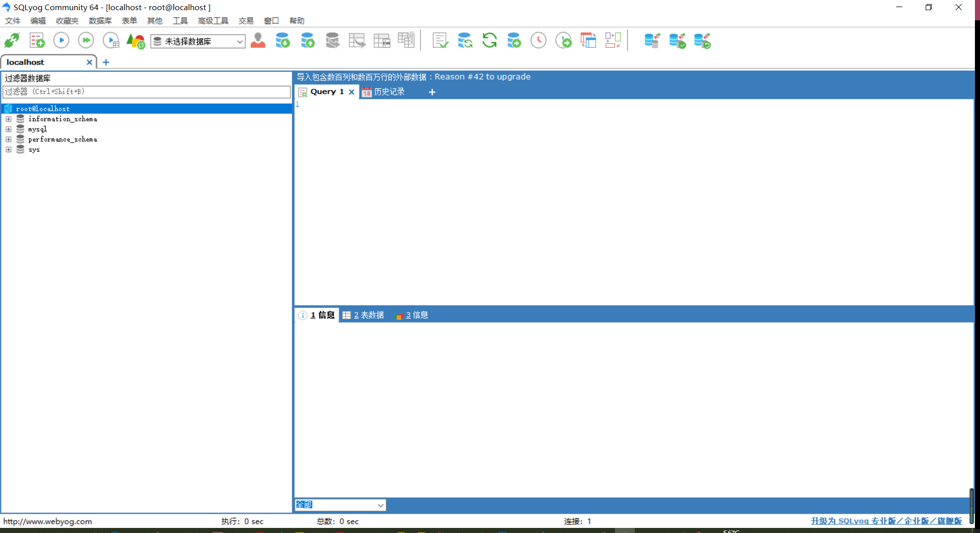Click the SQLyog upgrade link
980x533 pixels.
[x=886, y=521]
